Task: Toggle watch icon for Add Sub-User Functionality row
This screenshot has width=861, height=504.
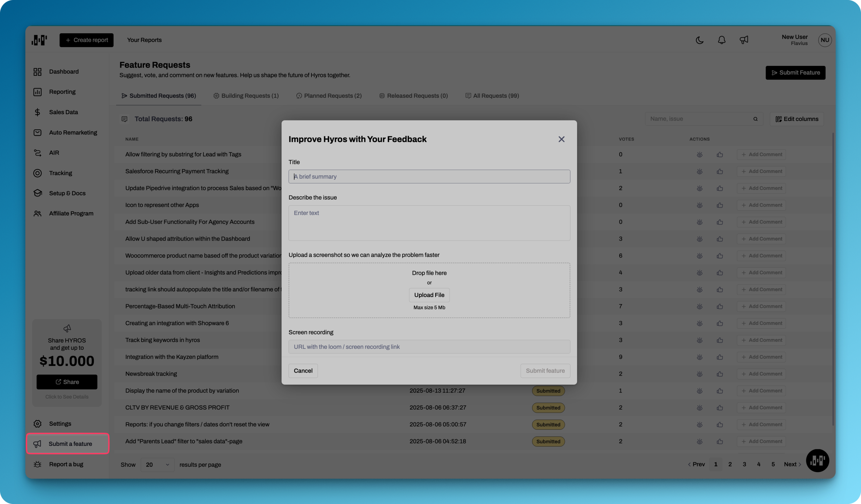Action: (699, 222)
